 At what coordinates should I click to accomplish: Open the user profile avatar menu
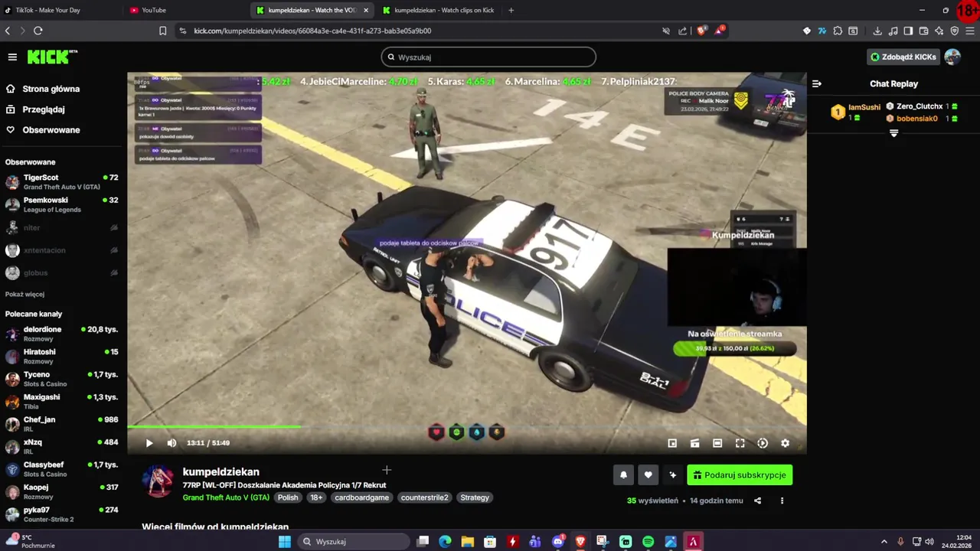(x=952, y=57)
